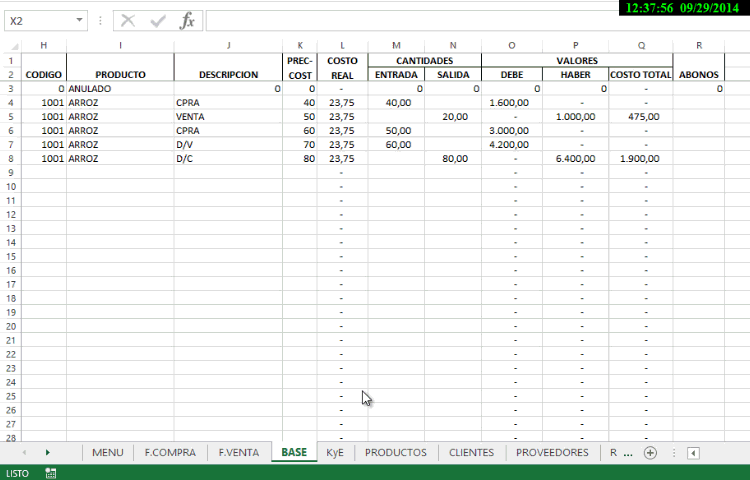
Task: Click the SALIDA header cell
Action: click(x=453, y=75)
